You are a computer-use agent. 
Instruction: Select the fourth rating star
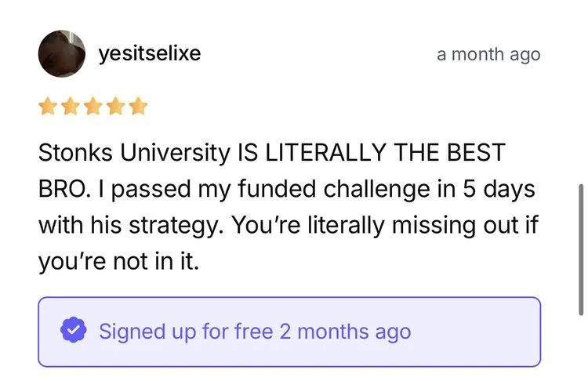116,106
